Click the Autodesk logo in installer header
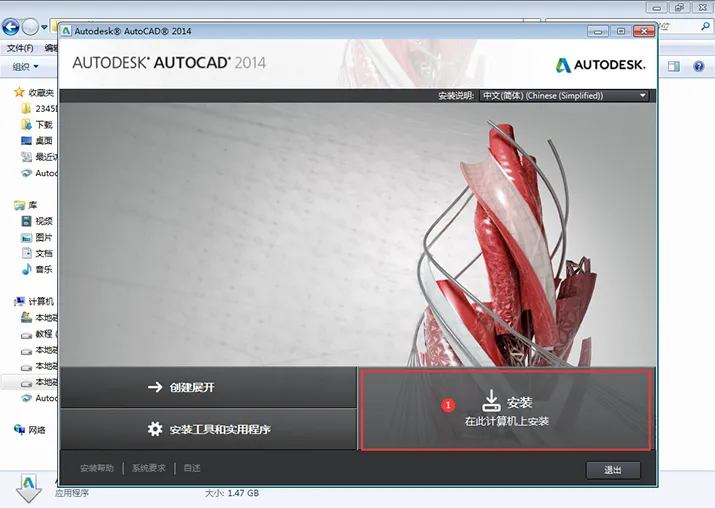 tap(600, 65)
